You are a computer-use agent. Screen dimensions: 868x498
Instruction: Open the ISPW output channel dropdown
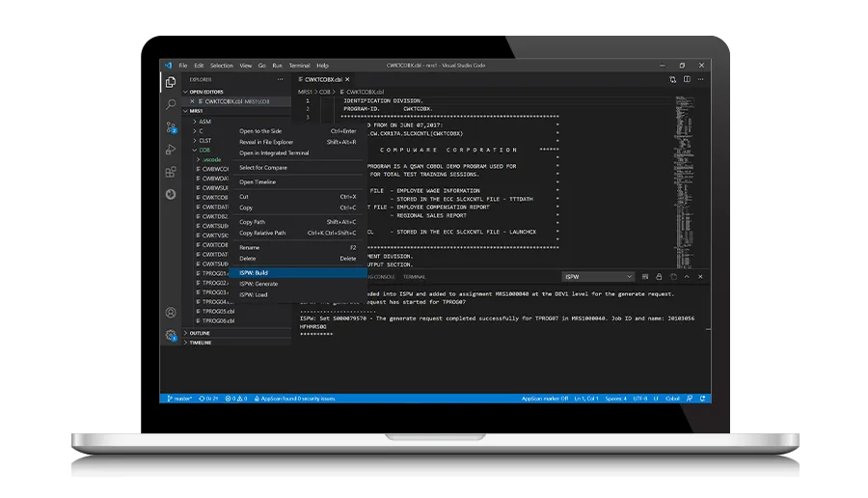(x=598, y=276)
